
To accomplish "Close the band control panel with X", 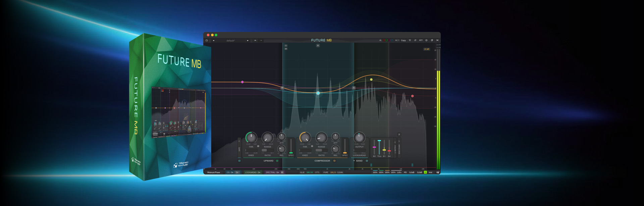I will click(x=399, y=134).
